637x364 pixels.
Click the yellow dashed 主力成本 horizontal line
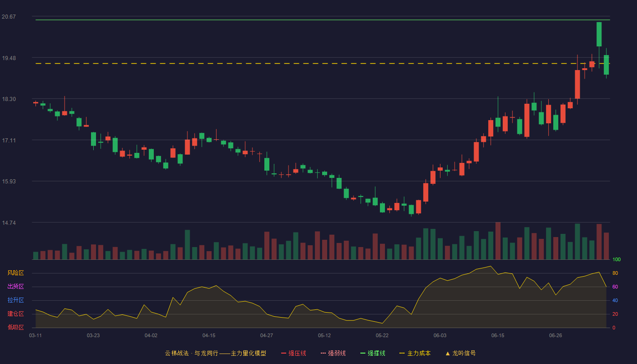click(x=323, y=63)
